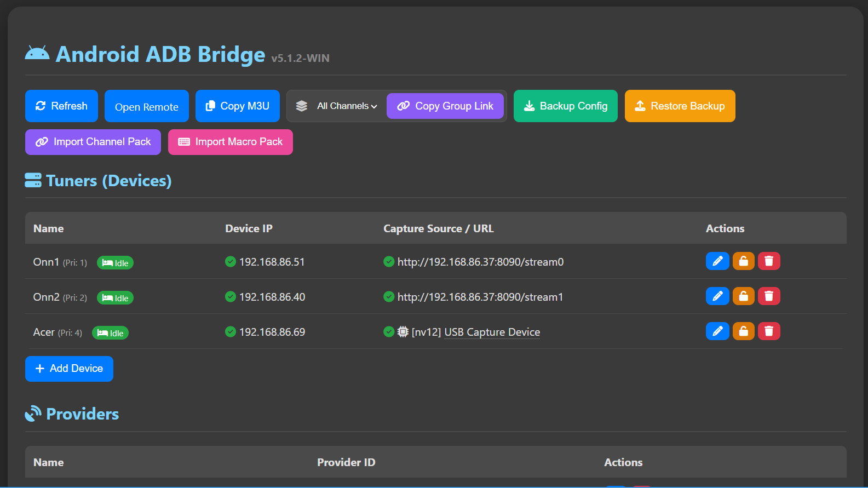Click the green check beside stream1 URL

pos(389,297)
